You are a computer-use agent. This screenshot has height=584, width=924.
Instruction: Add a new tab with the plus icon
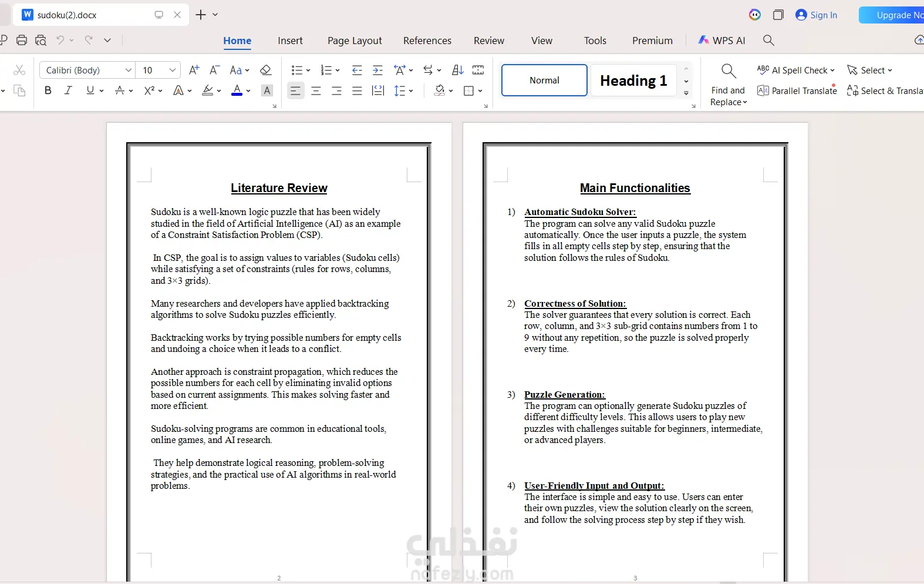201,15
